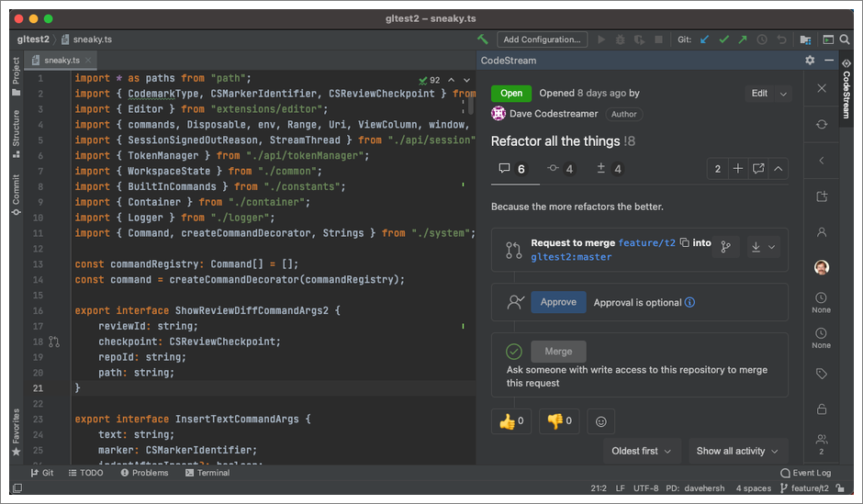Click gltest2:master branch link
This screenshot has height=504, width=863.
[x=571, y=257]
